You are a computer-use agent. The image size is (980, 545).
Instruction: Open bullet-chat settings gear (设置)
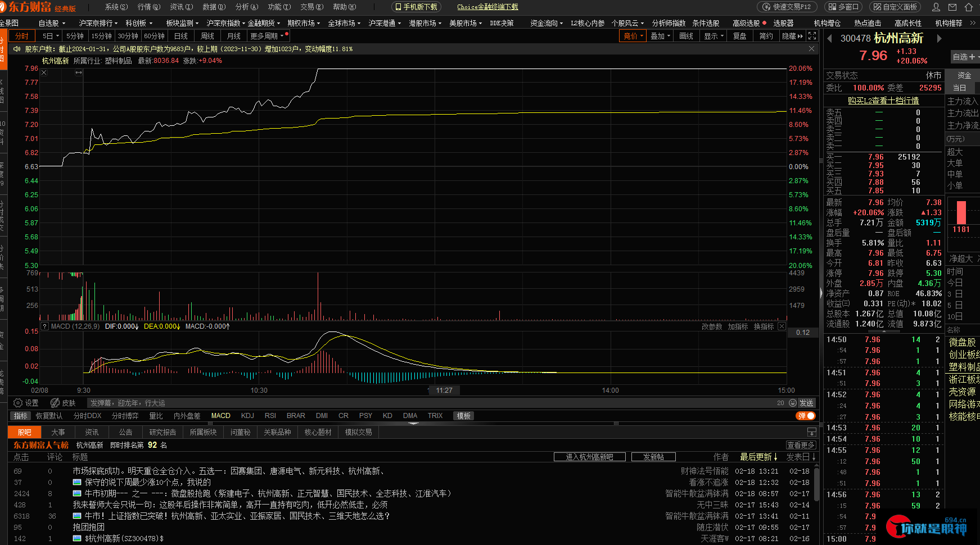click(26, 403)
